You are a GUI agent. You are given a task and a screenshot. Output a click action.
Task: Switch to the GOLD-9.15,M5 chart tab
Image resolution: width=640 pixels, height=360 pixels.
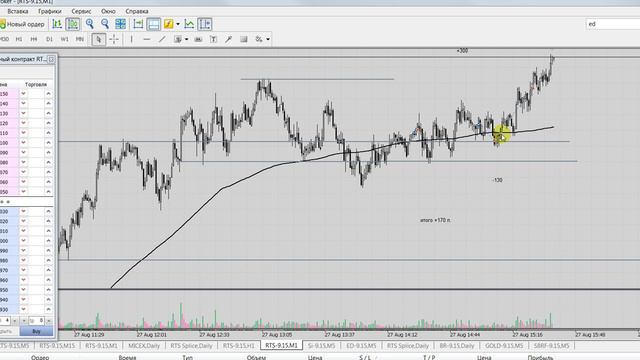(504, 346)
